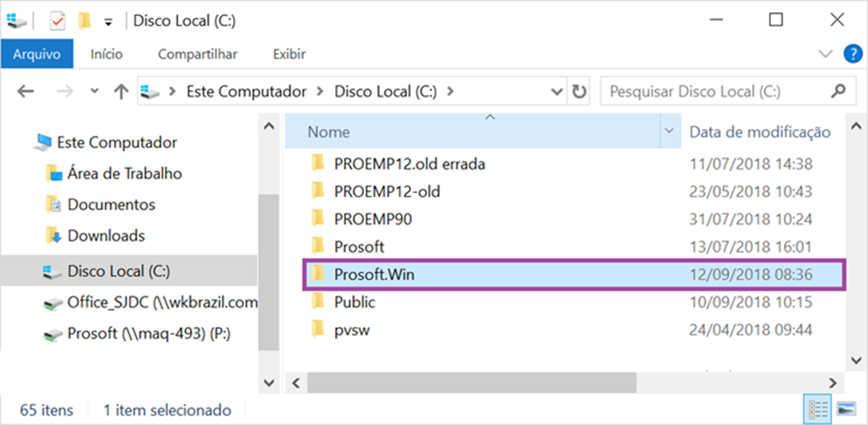Open the Compartilhar tab
The image size is (868, 425).
click(198, 54)
